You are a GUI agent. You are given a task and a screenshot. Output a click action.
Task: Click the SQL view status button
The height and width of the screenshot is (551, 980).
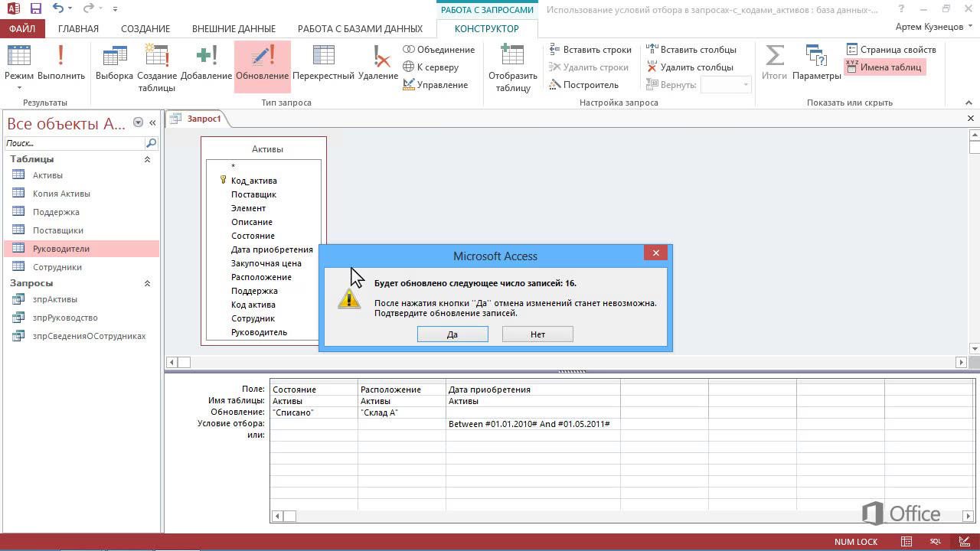tap(936, 542)
